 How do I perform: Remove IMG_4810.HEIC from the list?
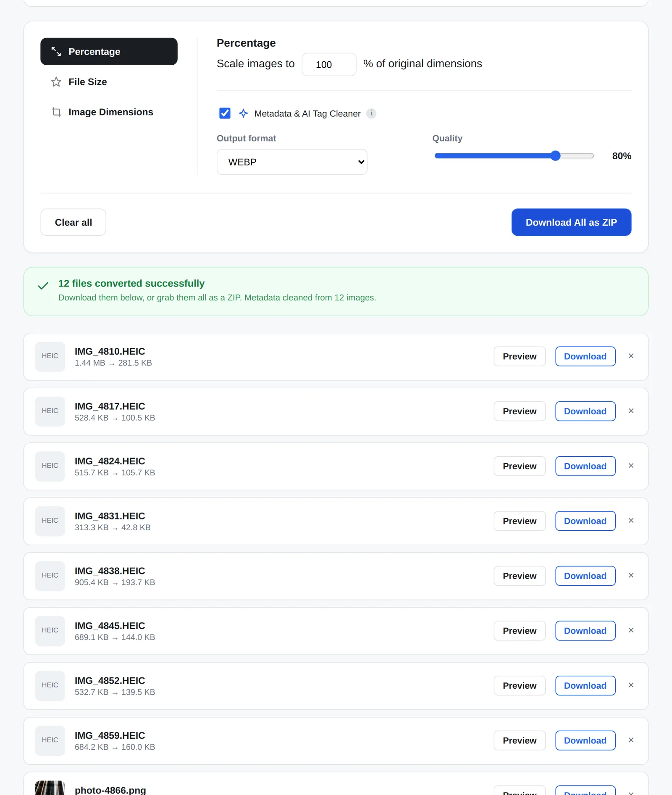[x=631, y=356]
